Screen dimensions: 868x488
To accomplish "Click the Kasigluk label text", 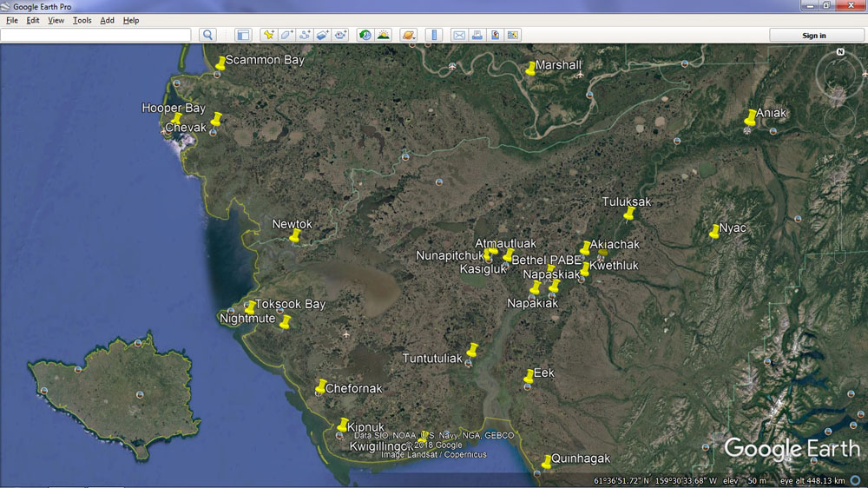I will pyautogui.click(x=483, y=269).
